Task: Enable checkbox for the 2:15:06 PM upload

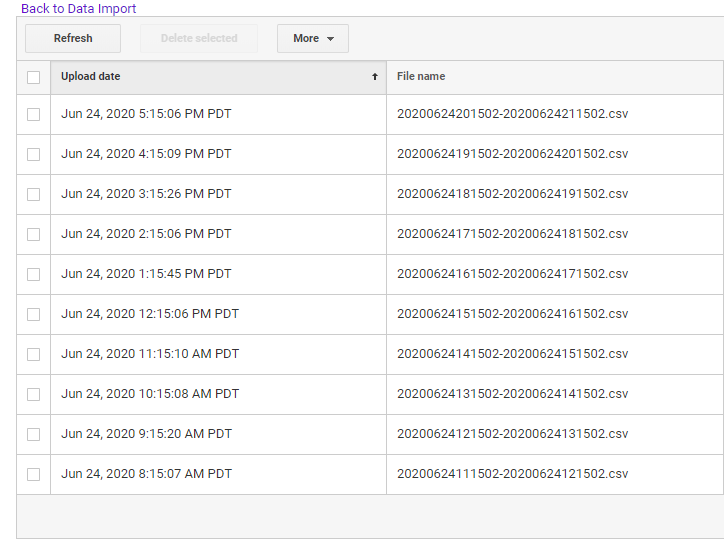Action: [34, 234]
